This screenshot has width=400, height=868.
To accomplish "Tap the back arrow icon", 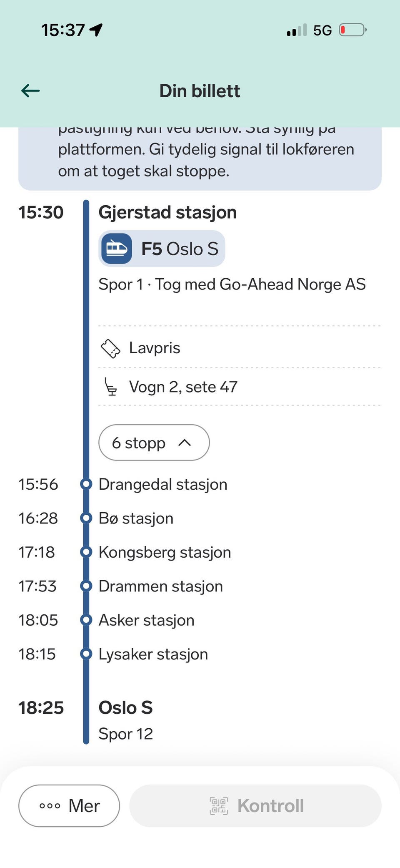I will 30,91.
